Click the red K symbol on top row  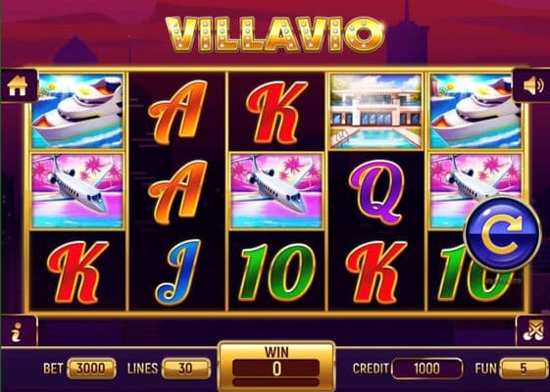coord(276,112)
